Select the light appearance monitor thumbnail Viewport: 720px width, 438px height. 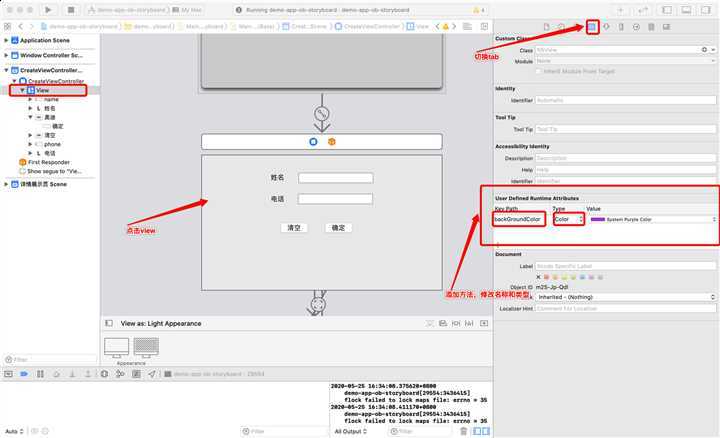click(117, 348)
